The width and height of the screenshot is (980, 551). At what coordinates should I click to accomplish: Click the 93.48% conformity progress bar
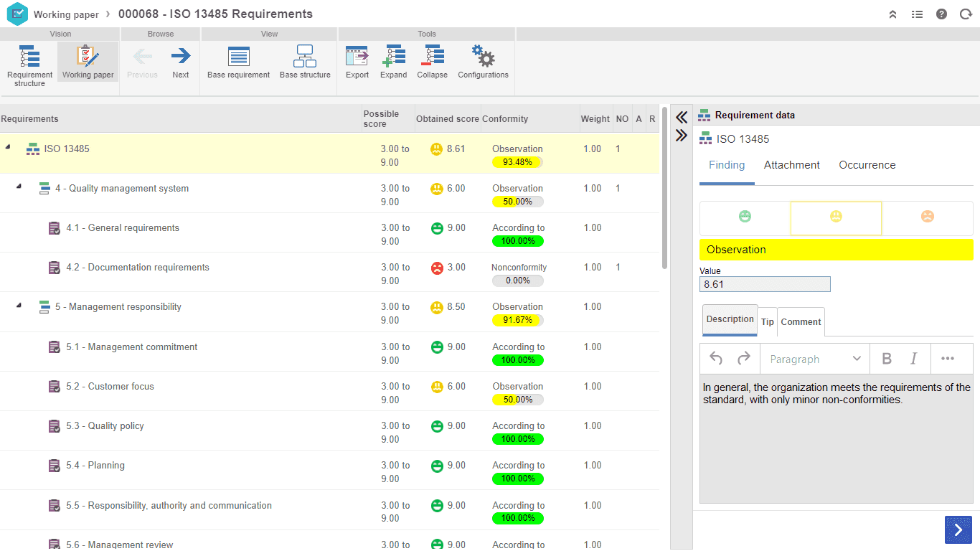[x=517, y=162]
